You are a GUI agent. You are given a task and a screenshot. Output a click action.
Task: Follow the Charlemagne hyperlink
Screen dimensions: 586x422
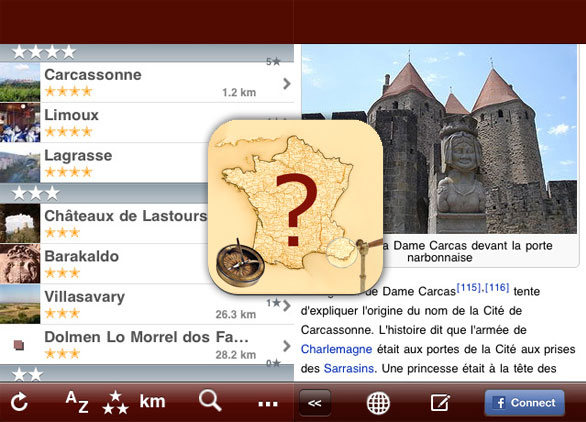tap(336, 349)
